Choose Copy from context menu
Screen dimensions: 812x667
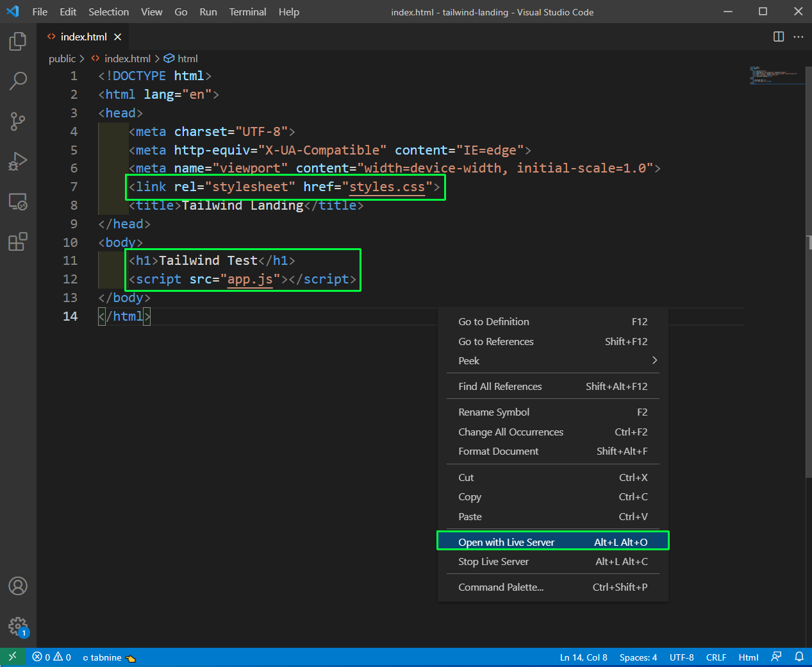(x=552, y=496)
